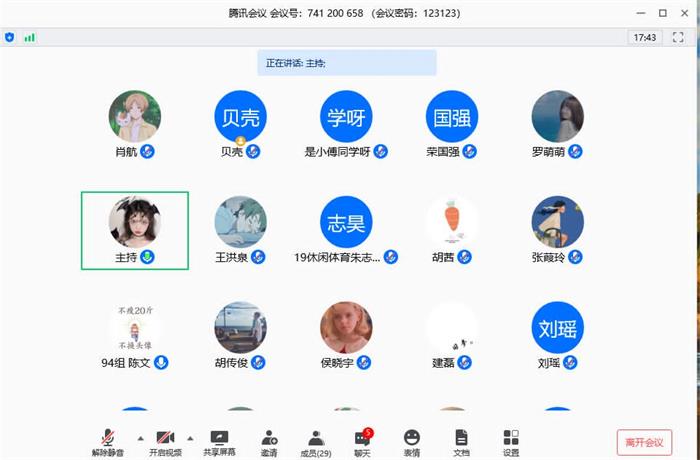Click the 刘瑶 participant avatar
The height and width of the screenshot is (460, 700).
pos(557,328)
